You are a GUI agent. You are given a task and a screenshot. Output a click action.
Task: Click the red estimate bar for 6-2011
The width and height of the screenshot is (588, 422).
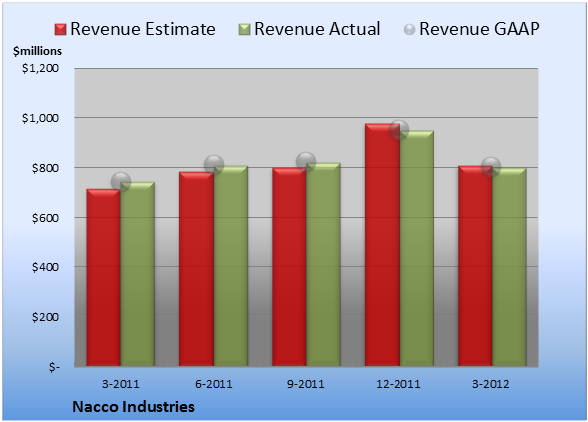[196, 269]
